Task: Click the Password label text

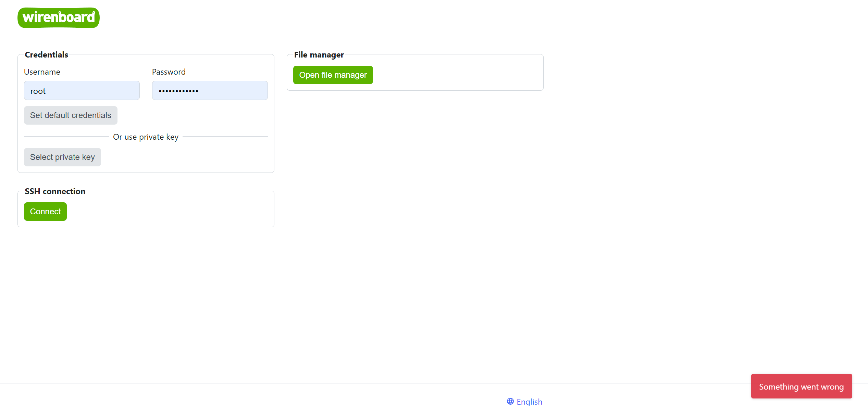Action: [x=169, y=72]
